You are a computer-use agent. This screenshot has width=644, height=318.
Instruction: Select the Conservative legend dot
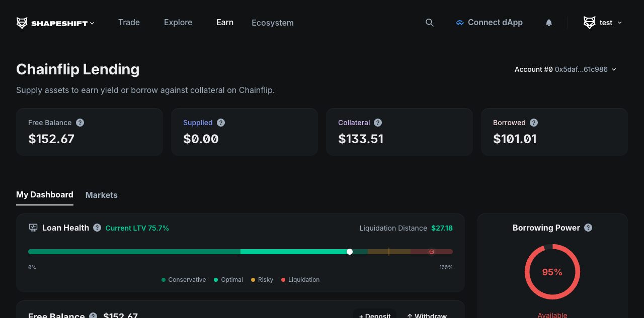tap(163, 280)
